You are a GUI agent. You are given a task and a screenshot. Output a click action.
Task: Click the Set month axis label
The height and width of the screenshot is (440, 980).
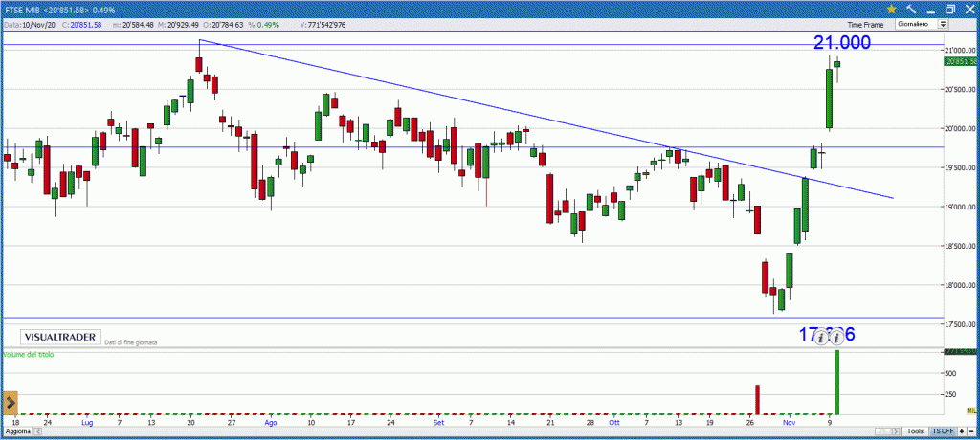[x=438, y=422]
